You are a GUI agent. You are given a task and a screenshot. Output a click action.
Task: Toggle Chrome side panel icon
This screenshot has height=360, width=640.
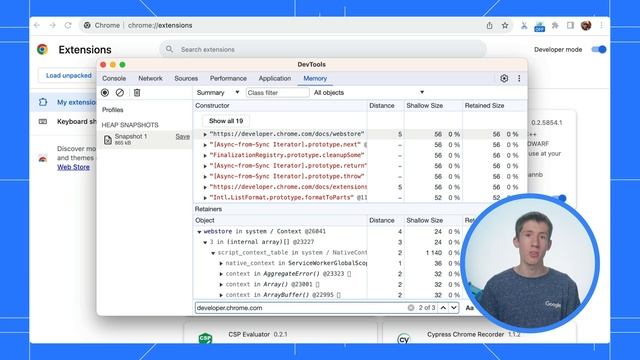(570, 26)
